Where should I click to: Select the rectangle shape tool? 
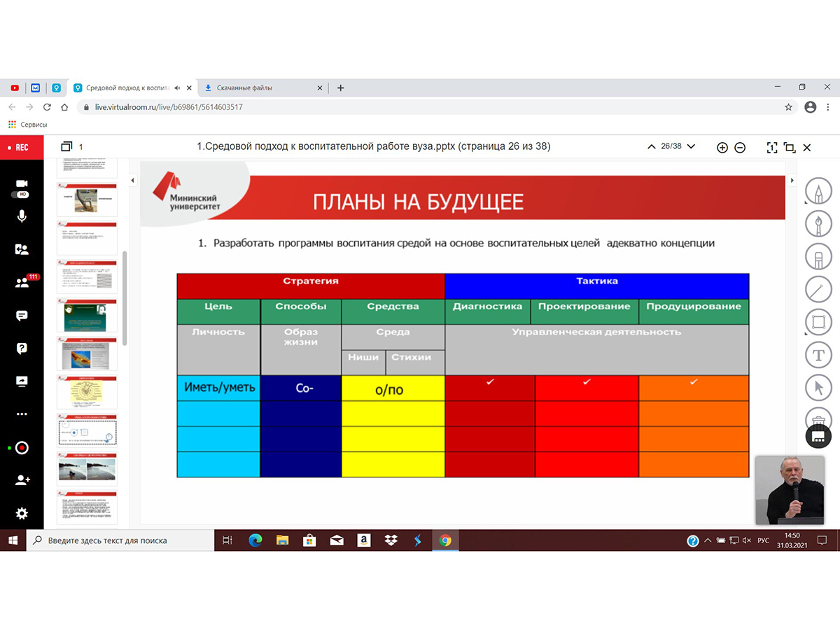pos(818,322)
